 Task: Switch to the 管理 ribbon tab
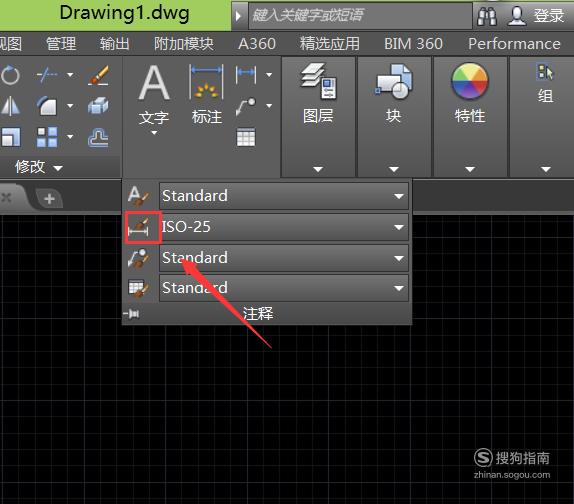(x=61, y=44)
